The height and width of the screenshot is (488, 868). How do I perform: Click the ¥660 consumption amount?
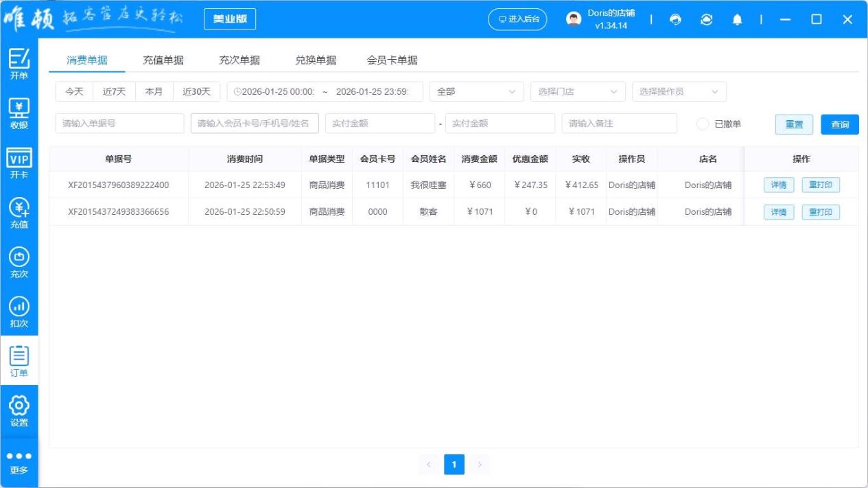pos(480,185)
